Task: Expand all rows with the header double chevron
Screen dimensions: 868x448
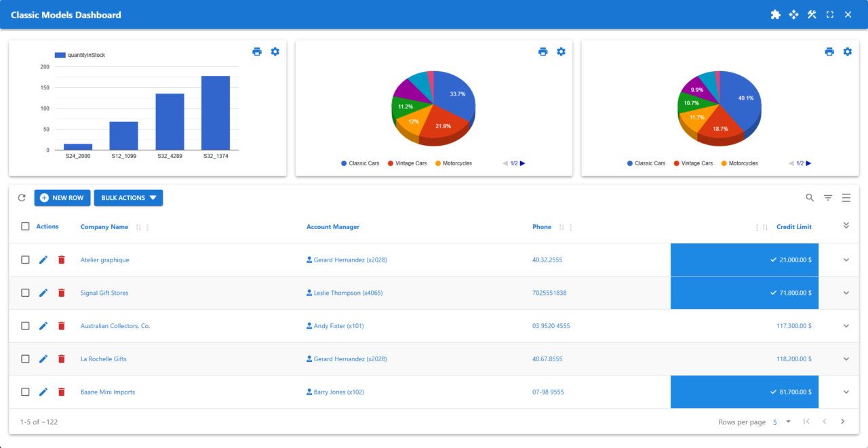Action: (846, 226)
